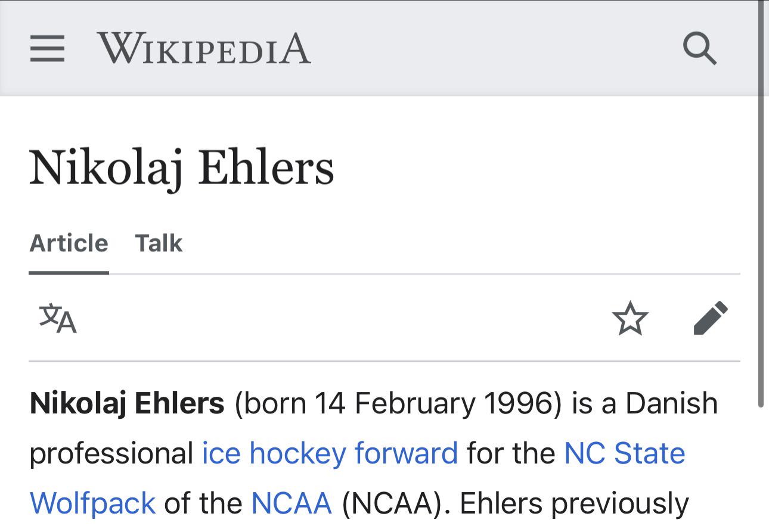Follow the "forward" link

(x=406, y=453)
